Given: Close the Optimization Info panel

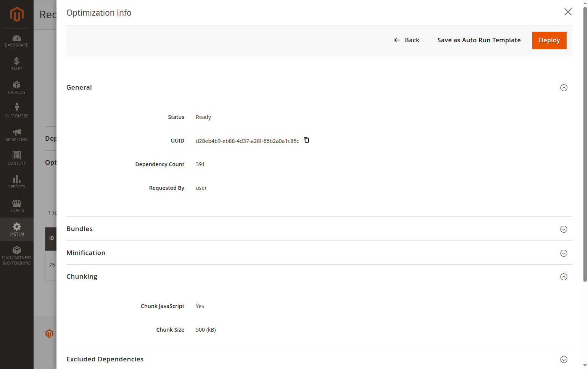Looking at the screenshot, I should point(568,12).
